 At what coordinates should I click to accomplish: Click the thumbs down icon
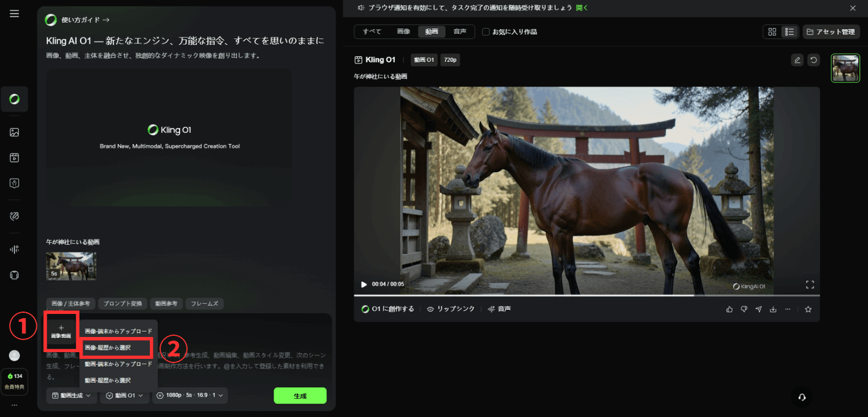(x=744, y=309)
